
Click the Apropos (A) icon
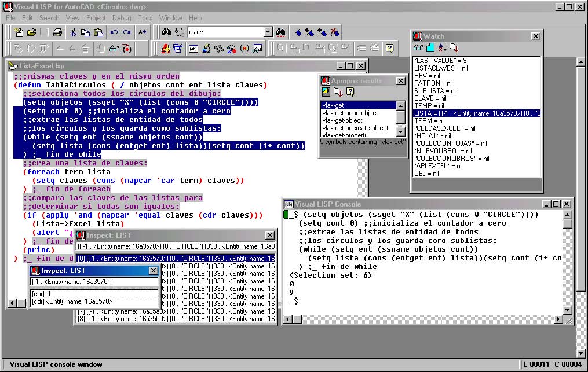click(x=244, y=49)
